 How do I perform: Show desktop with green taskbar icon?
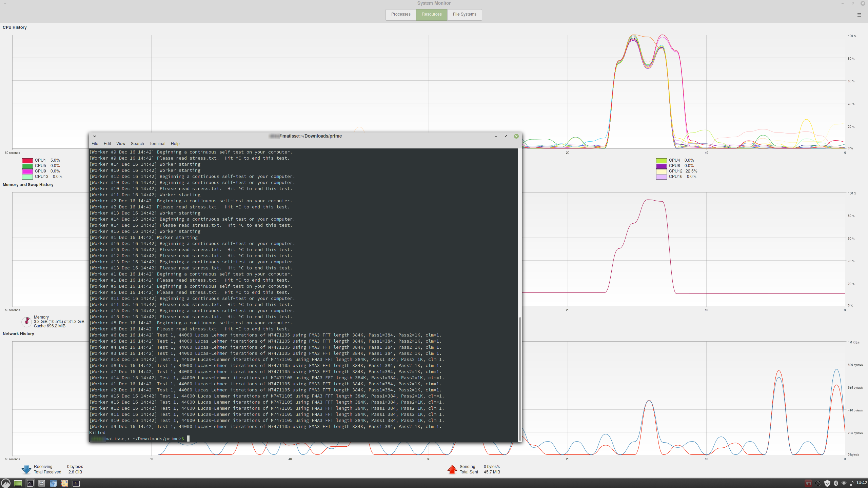pyautogui.click(x=18, y=483)
